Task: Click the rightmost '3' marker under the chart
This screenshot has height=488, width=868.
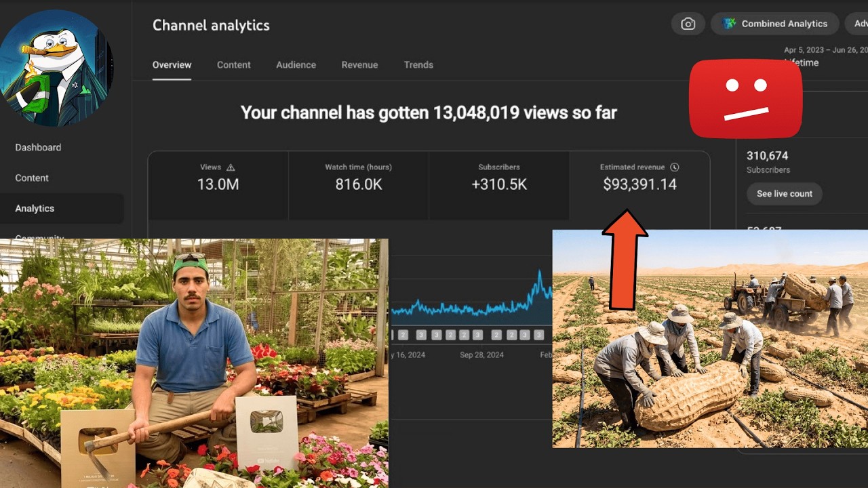Action: (538, 335)
